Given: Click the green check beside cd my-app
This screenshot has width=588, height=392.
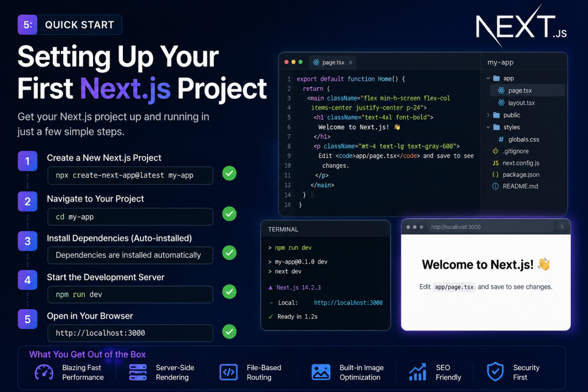Looking at the screenshot, I should (229, 214).
